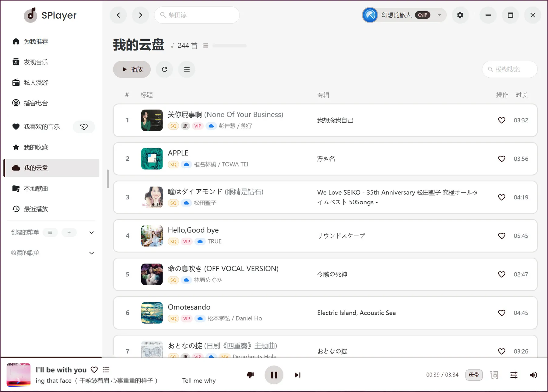Open the user account dropdown arrow
548x392 pixels.
pyautogui.click(x=439, y=15)
